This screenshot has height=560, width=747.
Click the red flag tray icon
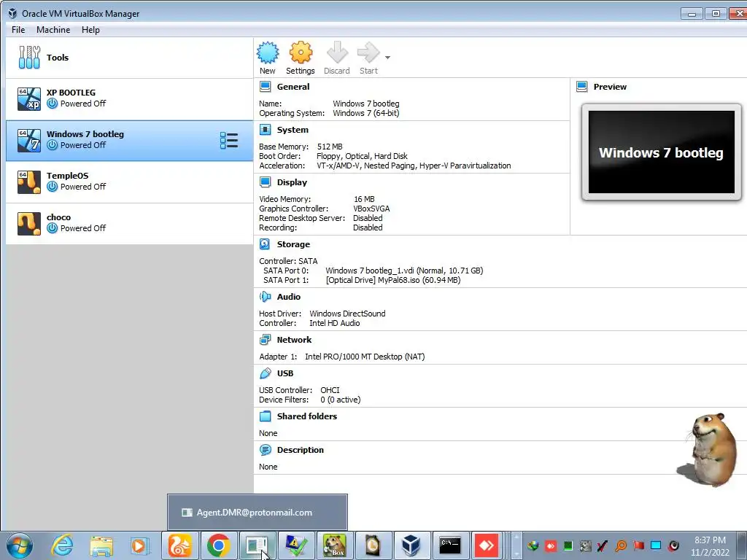[x=639, y=545]
